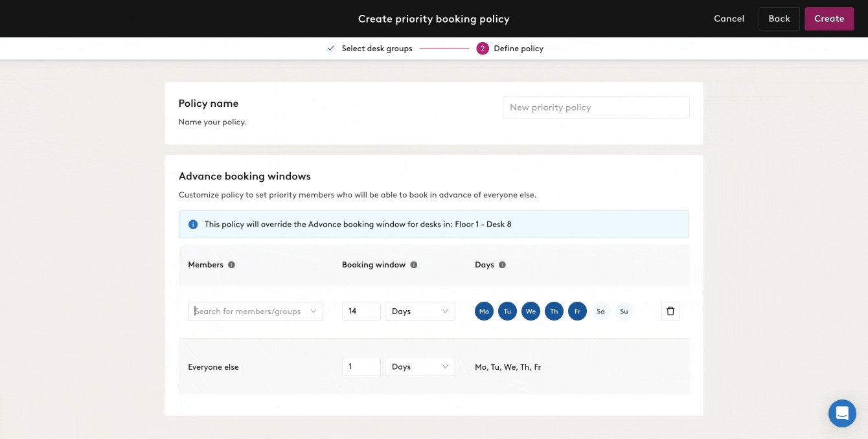Enable Saturday in priority days
Viewport: 868px width, 439px height.
pyautogui.click(x=600, y=311)
